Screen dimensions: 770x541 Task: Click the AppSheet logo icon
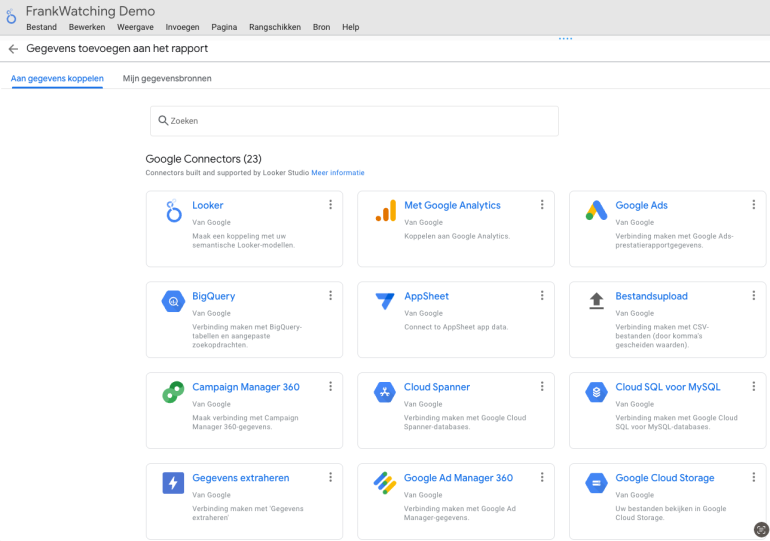coord(385,301)
